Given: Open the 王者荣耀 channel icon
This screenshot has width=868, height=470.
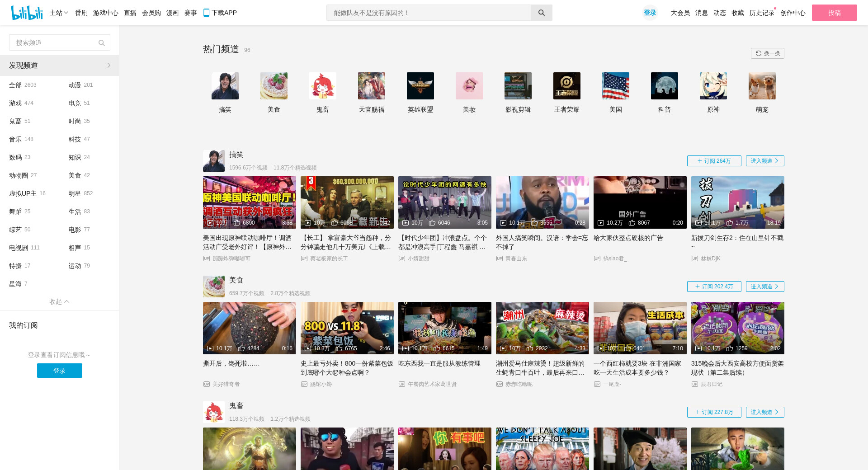Looking at the screenshot, I should pyautogui.click(x=566, y=86).
